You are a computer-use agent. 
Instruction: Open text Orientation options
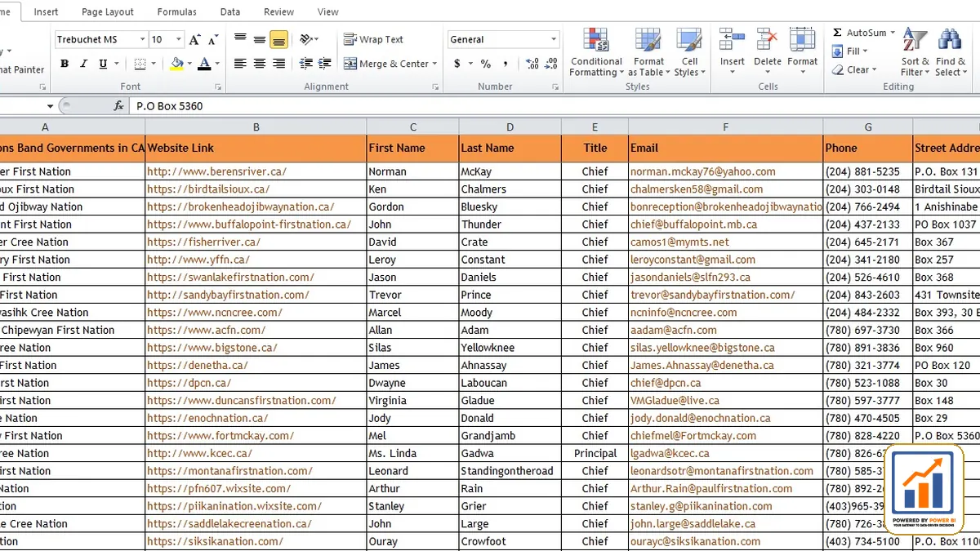point(308,39)
